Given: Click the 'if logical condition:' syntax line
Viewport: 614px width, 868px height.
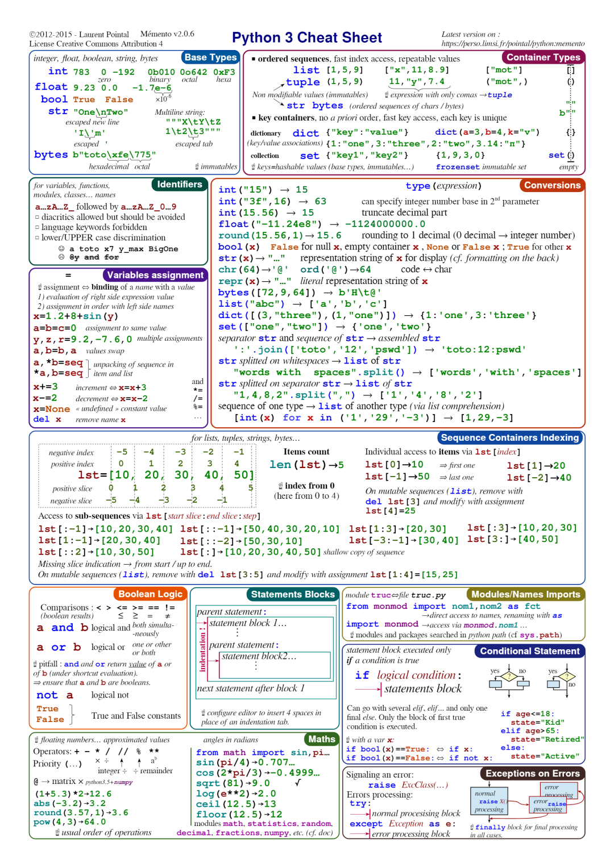Looking at the screenshot, I should 408,675.
